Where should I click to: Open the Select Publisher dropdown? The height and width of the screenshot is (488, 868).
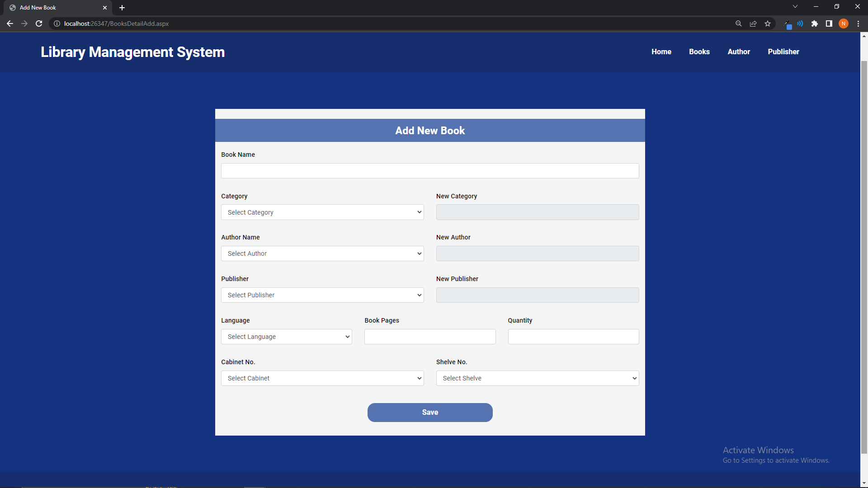coord(322,295)
